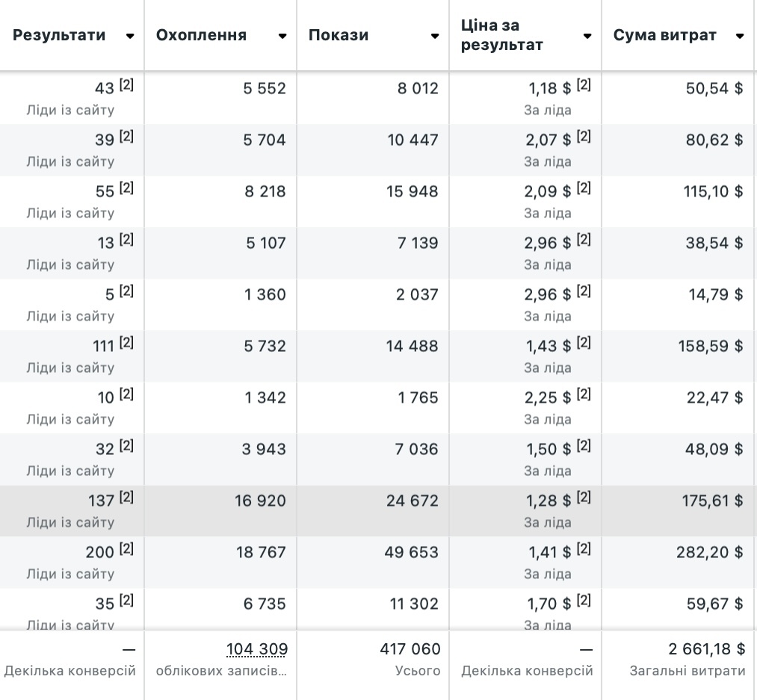The image size is (757, 700).
Task: Click the [2] footnote beside 200 results
Action: pyautogui.click(x=126, y=549)
